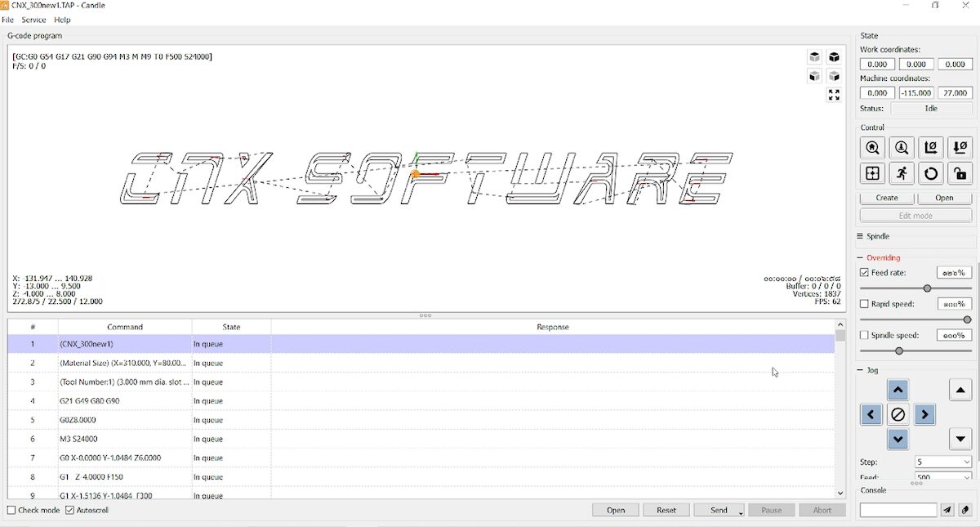
Task: Click the G-code table scroll-down arrow
Action: point(840,494)
